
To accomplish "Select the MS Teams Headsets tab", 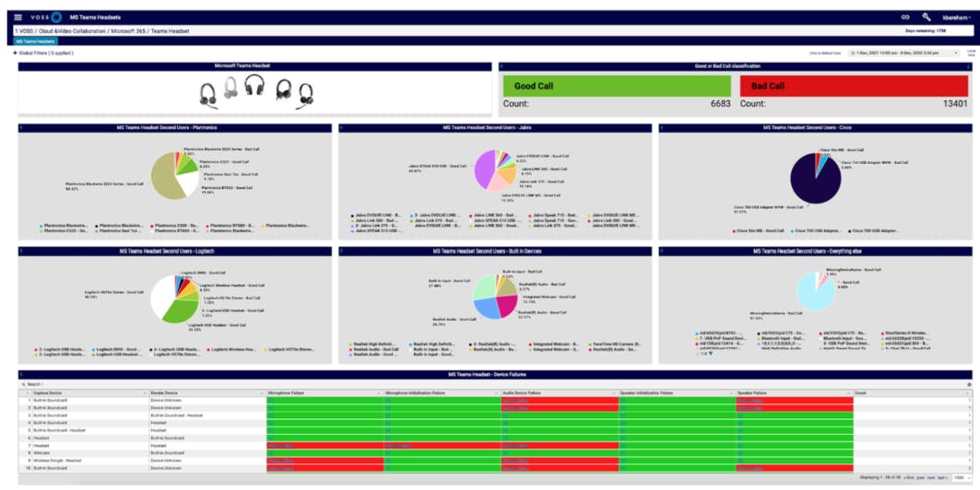I will point(35,41).
